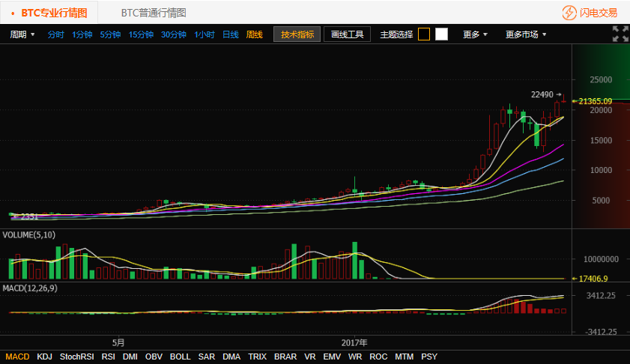Choose the BOLL indicator
The width and height of the screenshot is (630, 364).
tap(180, 357)
